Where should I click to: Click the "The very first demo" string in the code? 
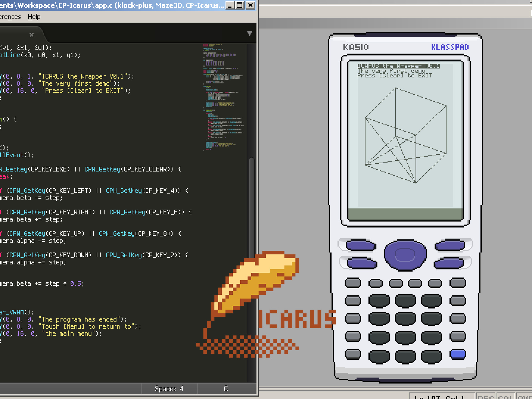76,84
